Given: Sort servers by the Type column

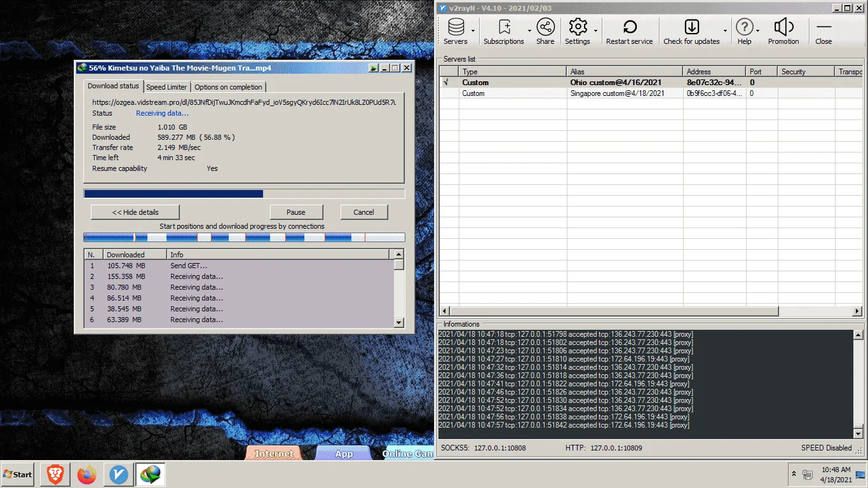Looking at the screenshot, I should (x=512, y=72).
